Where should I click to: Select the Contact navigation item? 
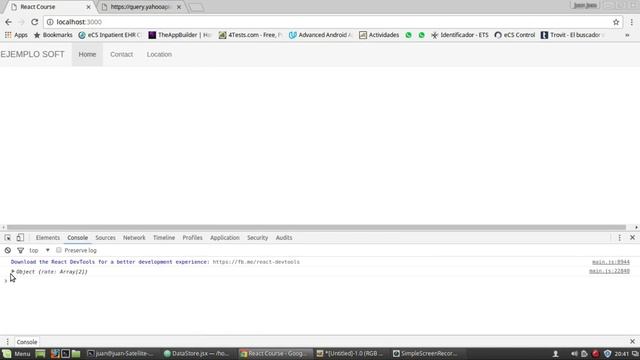coord(122,54)
